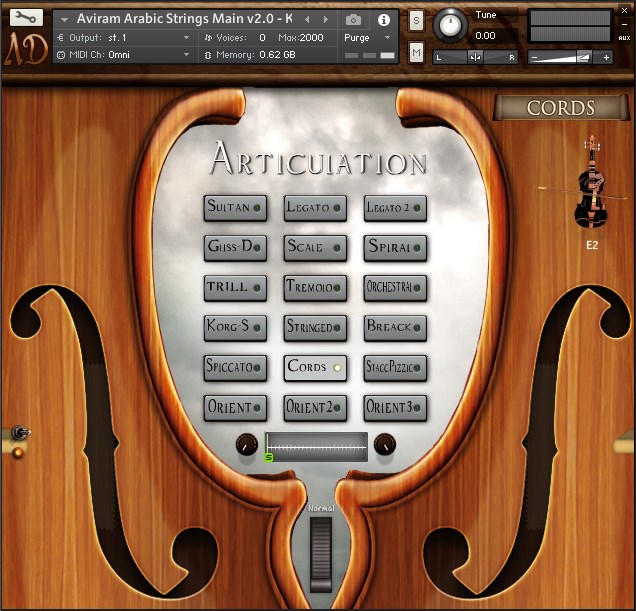Open the Output st. 1 dropdown
The height and width of the screenshot is (611, 636).
tap(125, 38)
